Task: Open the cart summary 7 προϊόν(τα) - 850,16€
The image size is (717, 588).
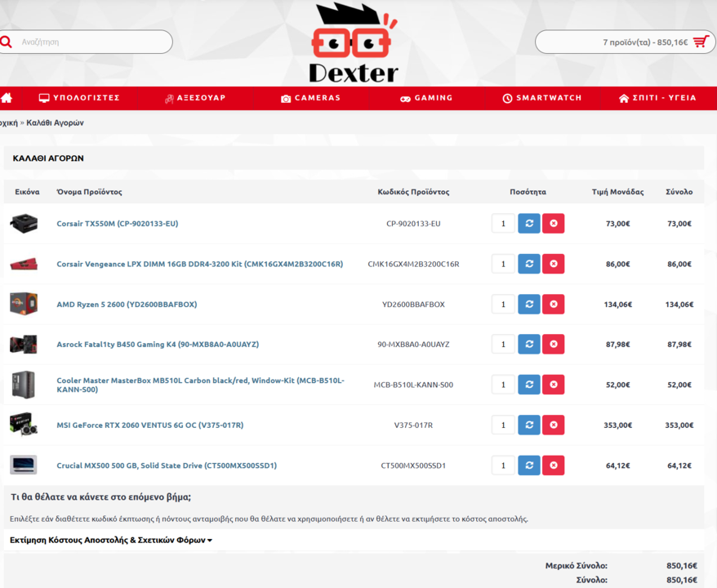Action: pyautogui.click(x=626, y=42)
